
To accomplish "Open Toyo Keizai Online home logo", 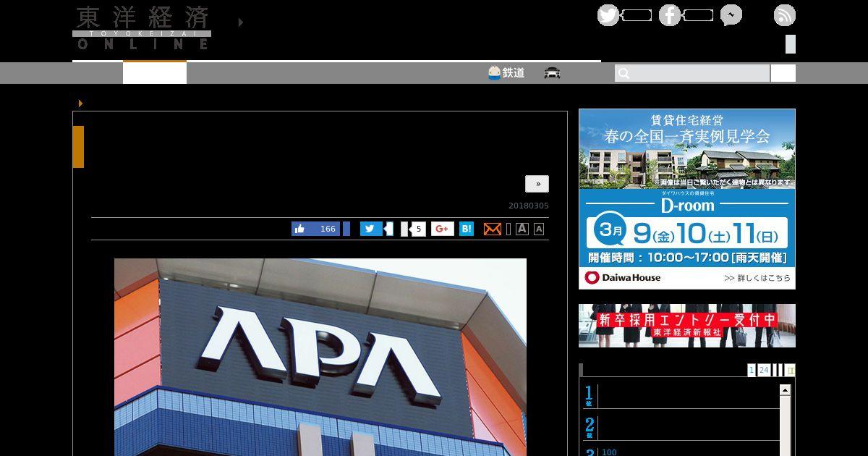I will (142, 28).
